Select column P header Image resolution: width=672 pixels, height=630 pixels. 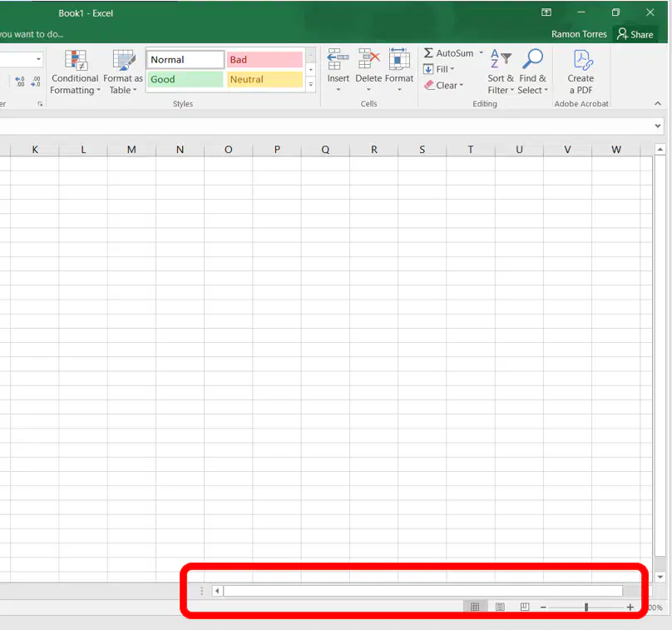tap(277, 149)
